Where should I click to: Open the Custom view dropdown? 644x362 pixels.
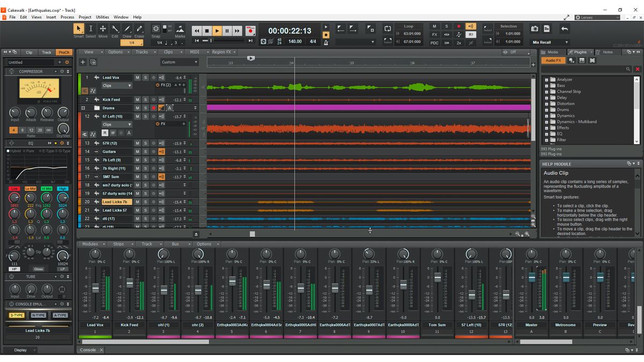click(179, 62)
